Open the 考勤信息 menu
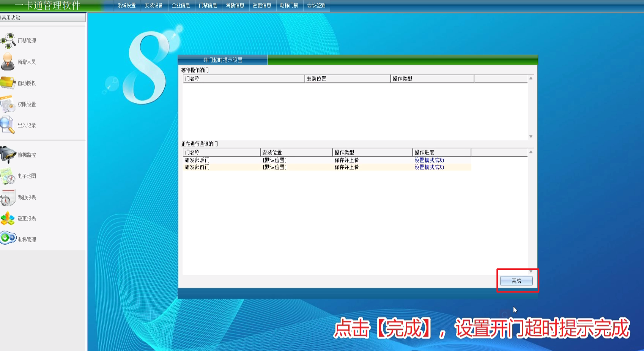The height and width of the screenshot is (351, 644). click(235, 5)
